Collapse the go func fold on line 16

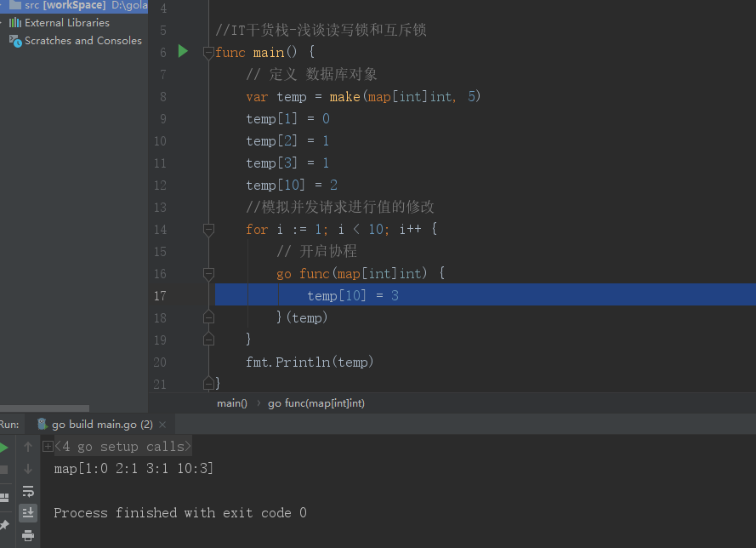tap(208, 274)
